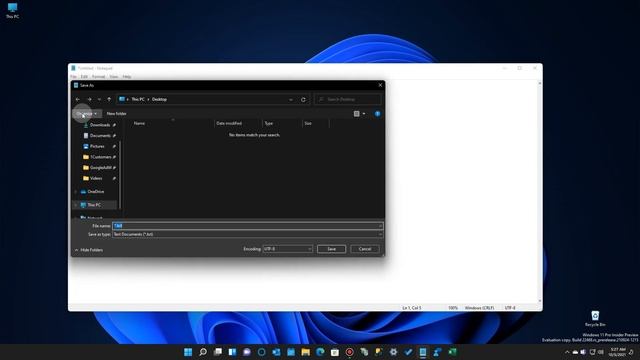Viewport: 640px width, 360px height.
Task: Go up one folder level with up arrow
Action: (109, 99)
